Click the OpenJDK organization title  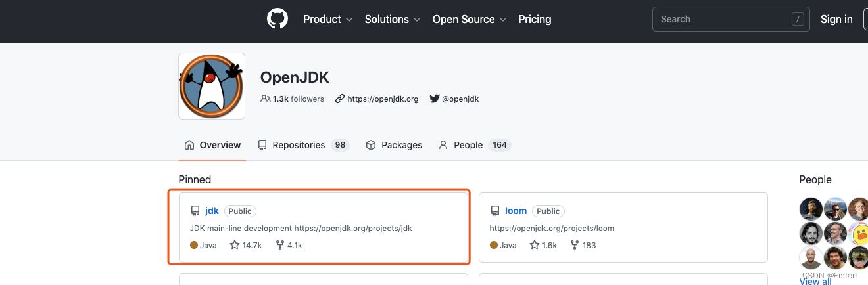click(x=295, y=77)
